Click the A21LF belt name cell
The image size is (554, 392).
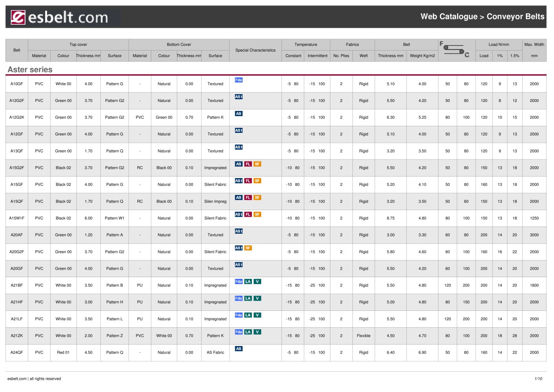16,319
